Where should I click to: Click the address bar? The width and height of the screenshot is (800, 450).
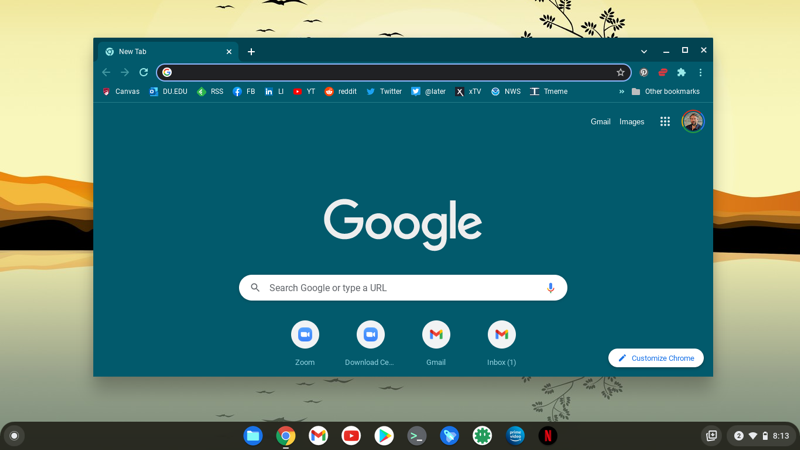coord(393,72)
